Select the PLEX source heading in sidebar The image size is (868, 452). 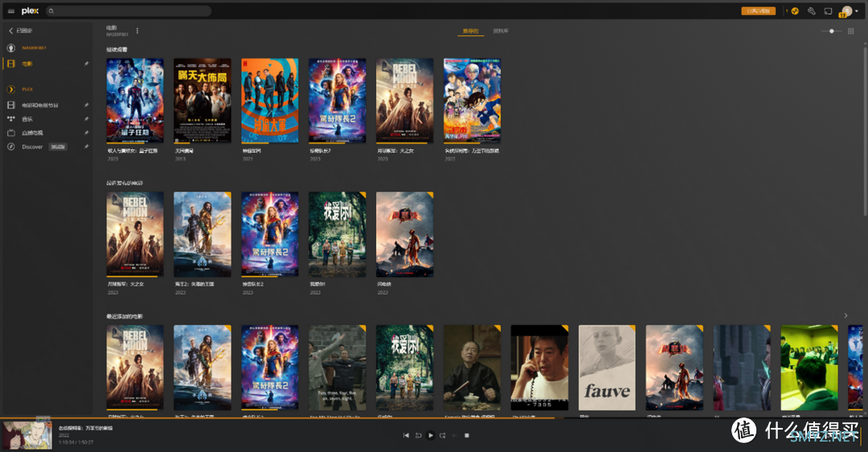click(27, 89)
